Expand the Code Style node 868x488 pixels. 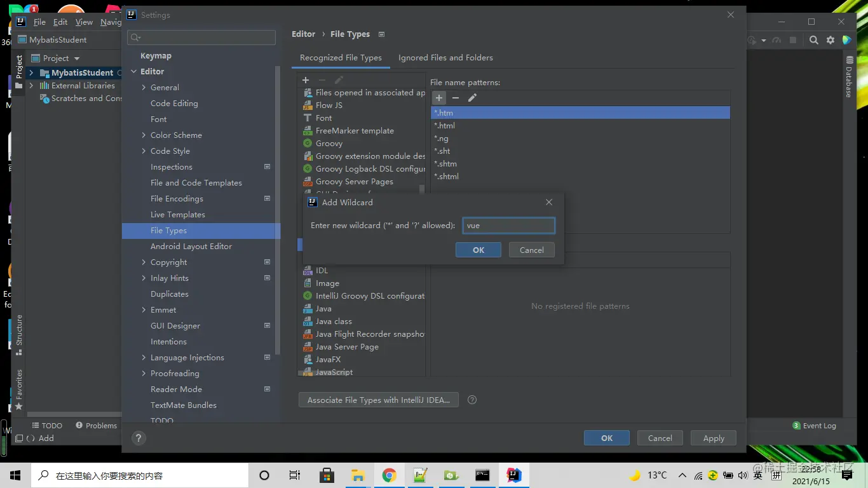click(x=144, y=151)
